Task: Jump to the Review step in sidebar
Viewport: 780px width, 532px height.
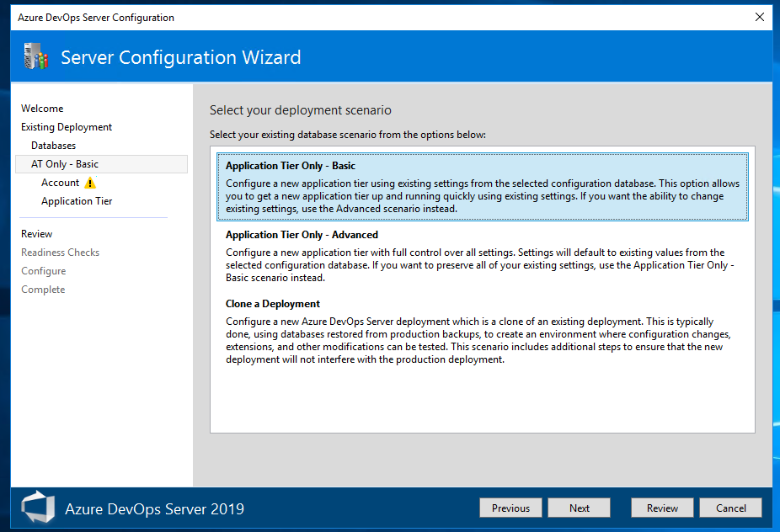Action: (x=37, y=234)
